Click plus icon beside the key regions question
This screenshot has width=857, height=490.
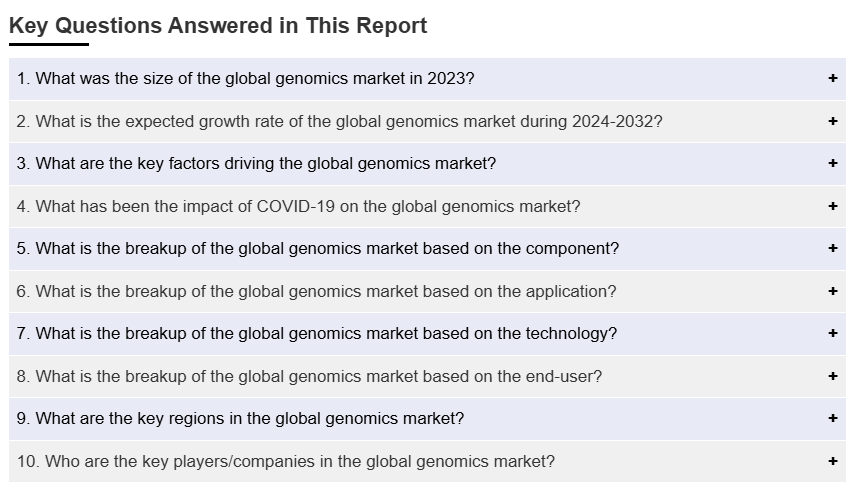click(832, 418)
